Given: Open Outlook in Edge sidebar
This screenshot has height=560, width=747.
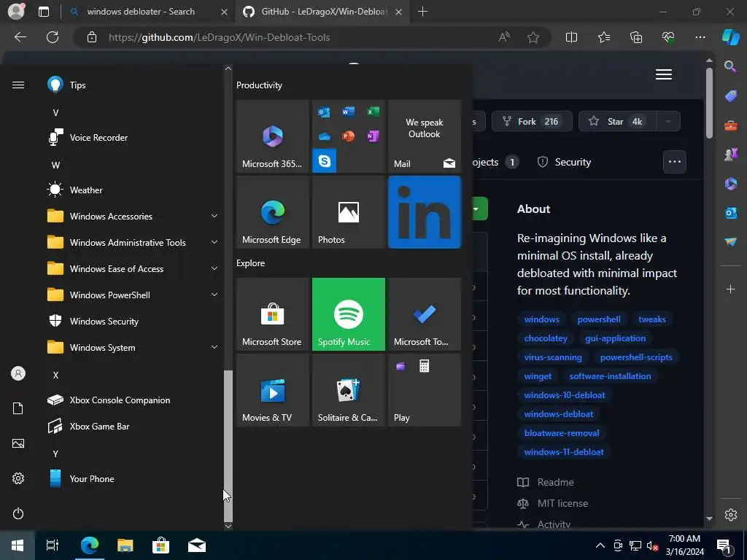Looking at the screenshot, I should [730, 213].
